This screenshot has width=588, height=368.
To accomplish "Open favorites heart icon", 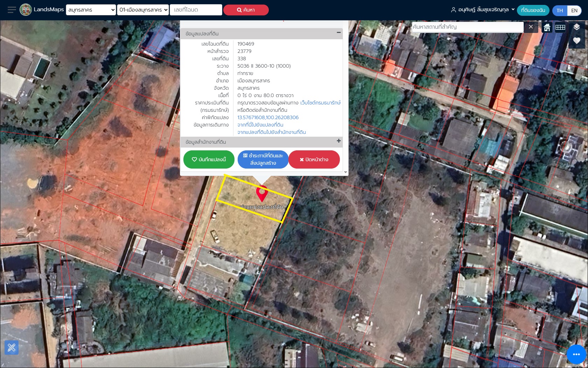I will pyautogui.click(x=576, y=41).
